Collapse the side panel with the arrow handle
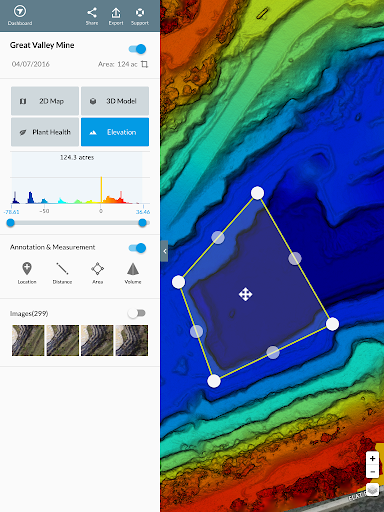The width and height of the screenshot is (384, 512). pyautogui.click(x=164, y=251)
